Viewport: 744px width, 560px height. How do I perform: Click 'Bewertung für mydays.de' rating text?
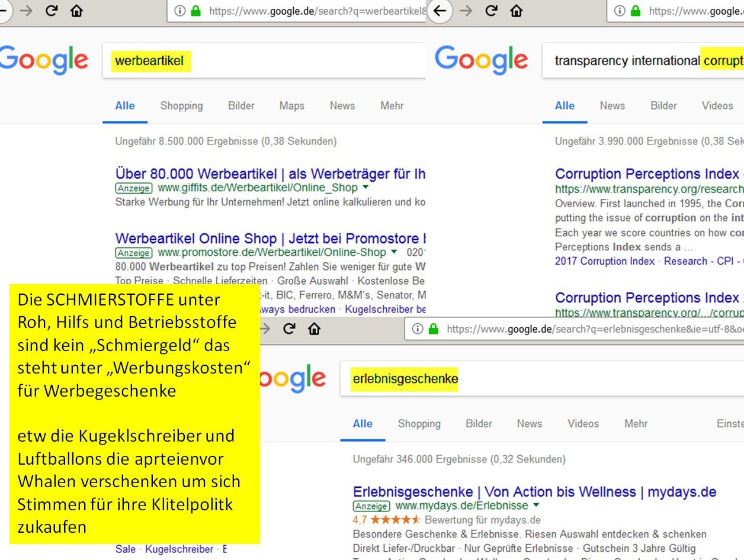pos(483,520)
